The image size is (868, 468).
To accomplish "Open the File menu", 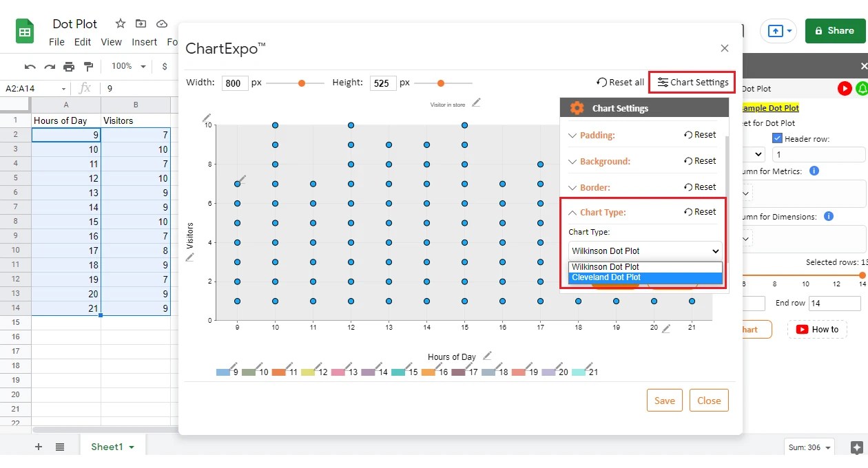I will coord(56,42).
